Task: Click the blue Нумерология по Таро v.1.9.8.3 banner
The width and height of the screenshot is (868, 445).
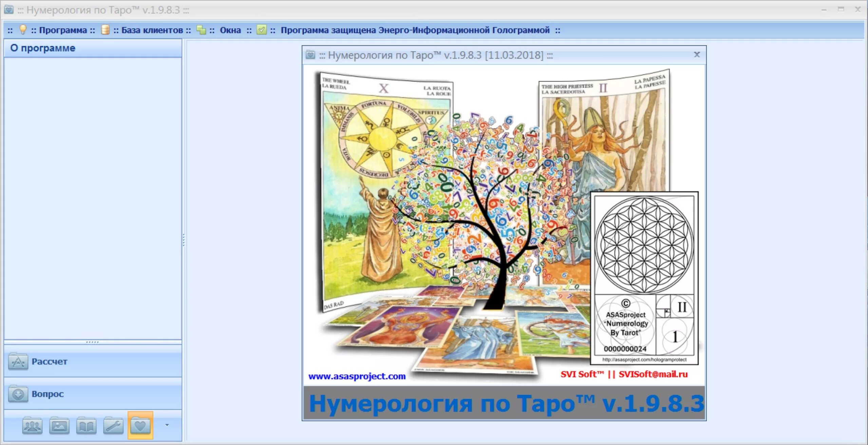Action: pyautogui.click(x=504, y=403)
